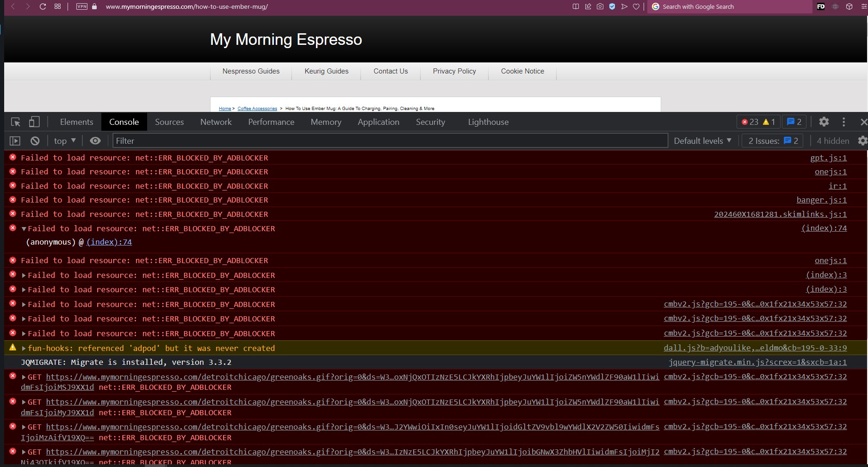Expand the GET request ending IjoiMzAifV19XQ==
Image resolution: width=868 pixels, height=467 pixels.
pos(24,427)
